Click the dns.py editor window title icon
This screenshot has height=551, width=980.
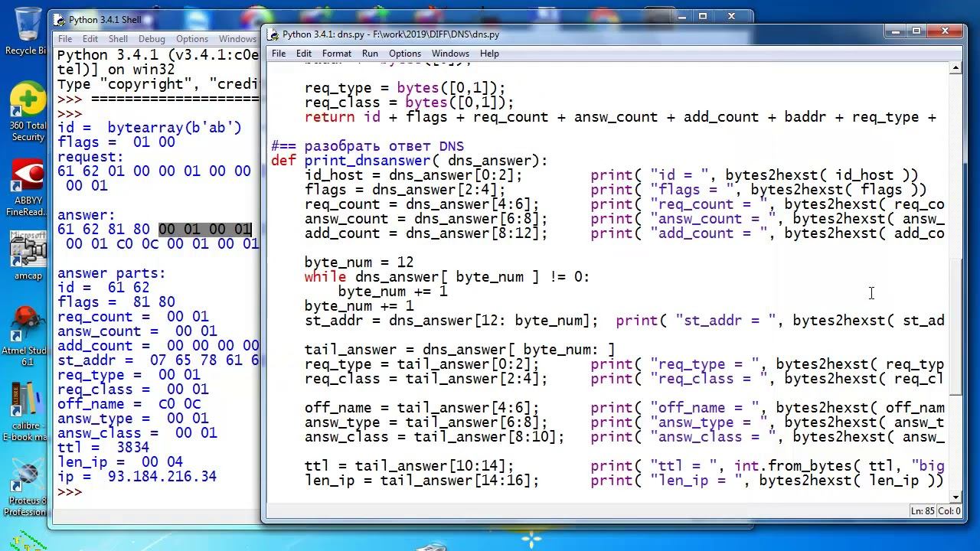(x=273, y=34)
